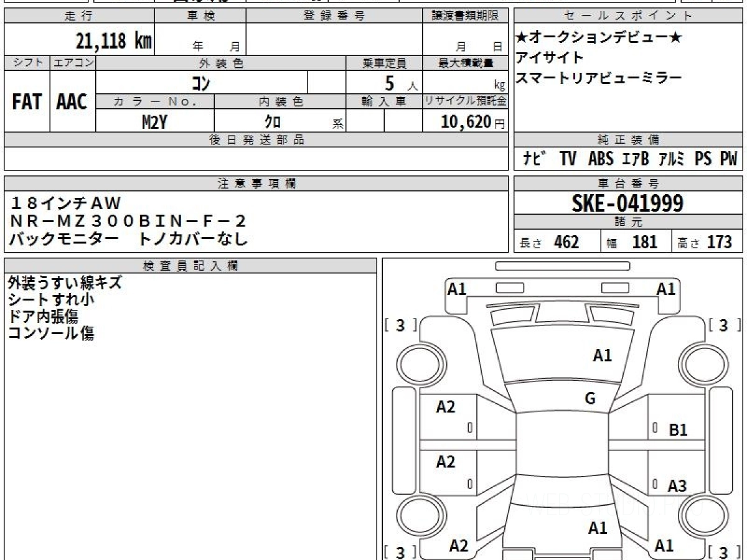Select the ドア内張傷 inspector note
747x560 pixels.
click(43, 316)
